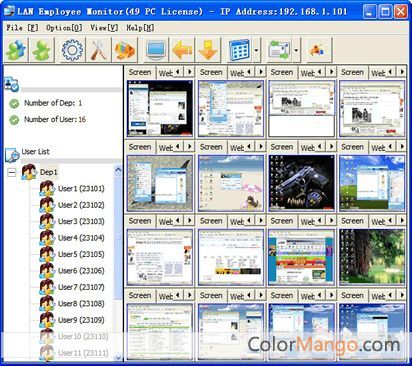Open the blue gear settings icon
Image resolution: width=412 pixels, height=366 pixels.
(x=72, y=50)
